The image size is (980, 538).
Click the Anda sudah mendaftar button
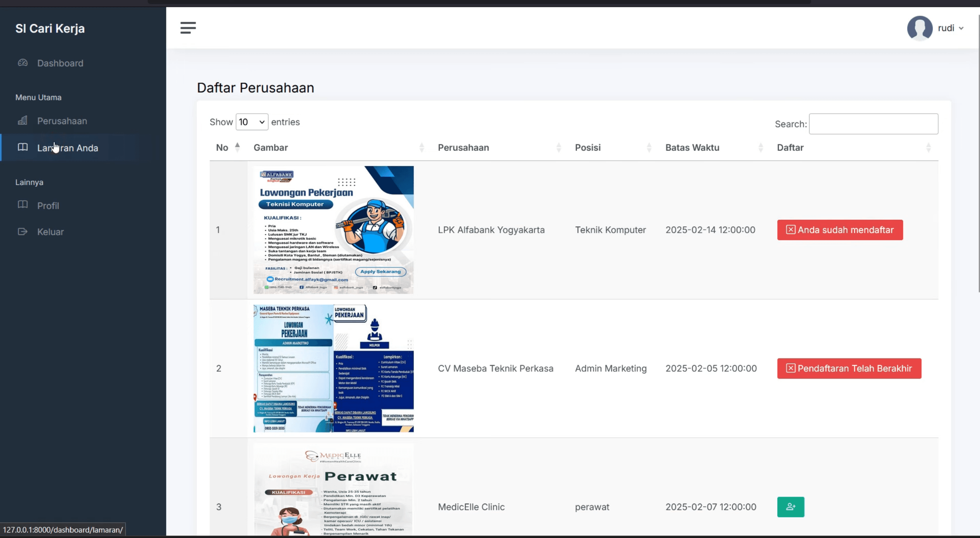pos(840,230)
